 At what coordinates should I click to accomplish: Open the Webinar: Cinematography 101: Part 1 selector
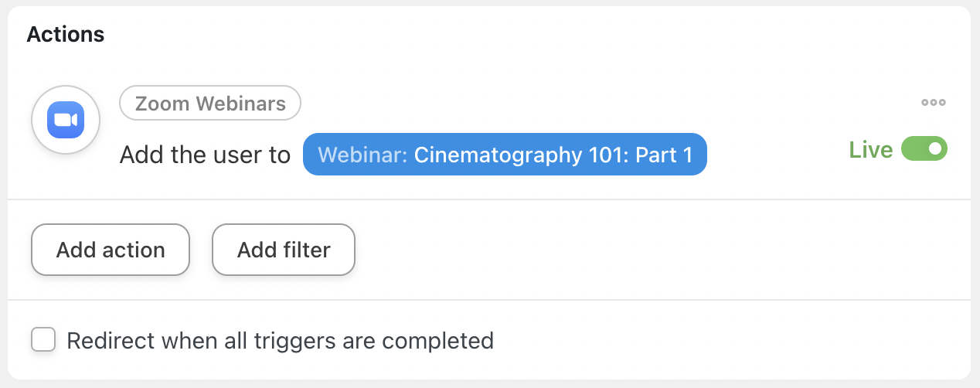(505, 155)
